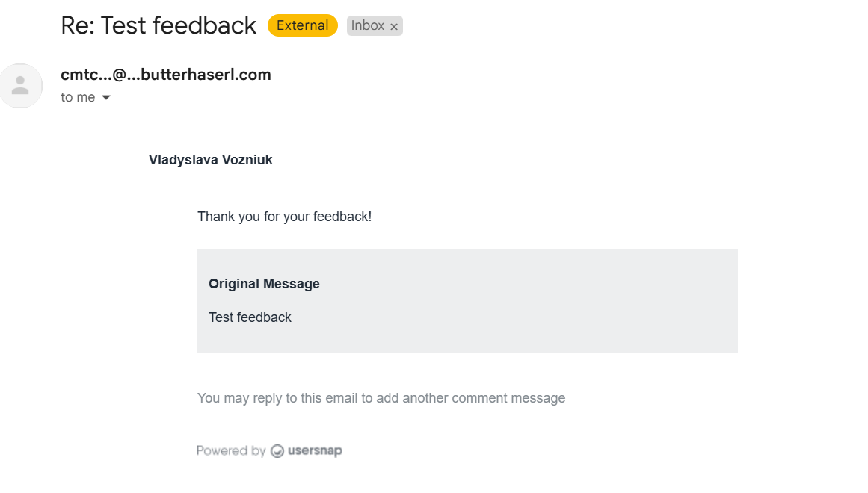
Task: Open the usersnap brand link
Action: pos(315,450)
